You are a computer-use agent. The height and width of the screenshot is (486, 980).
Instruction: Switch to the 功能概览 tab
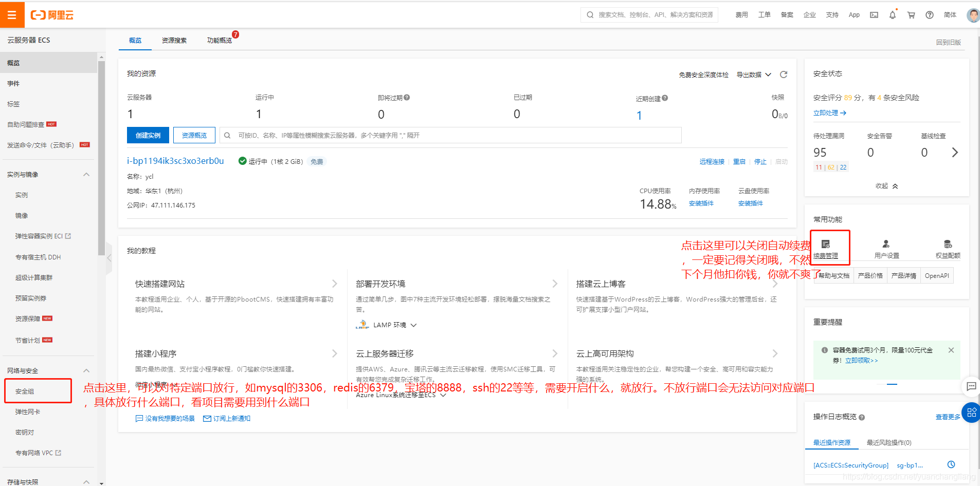point(219,40)
